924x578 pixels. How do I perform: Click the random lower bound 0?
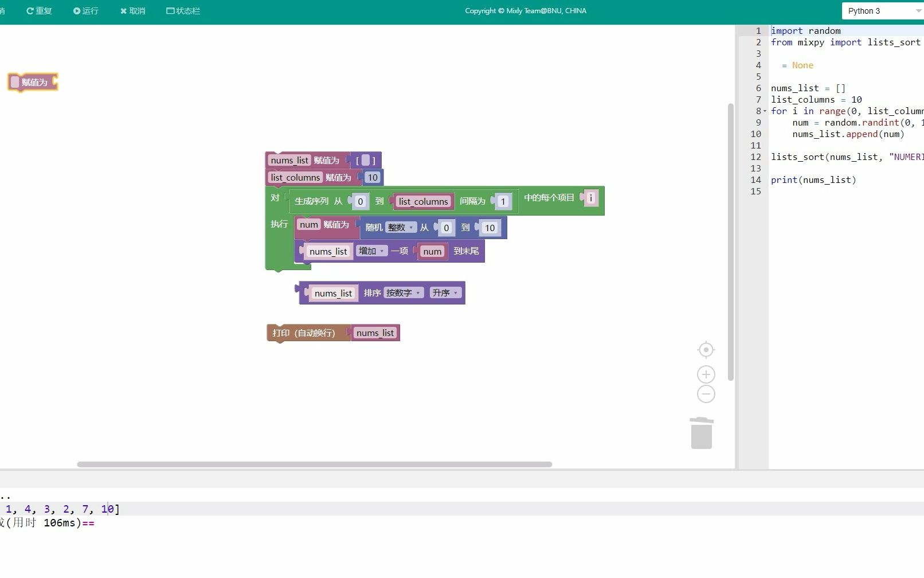[x=446, y=228]
